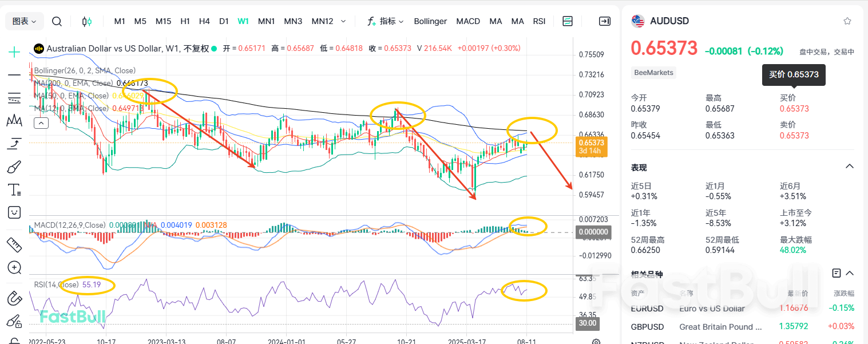
Task: Collapse the right side panel
Action: [604, 21]
